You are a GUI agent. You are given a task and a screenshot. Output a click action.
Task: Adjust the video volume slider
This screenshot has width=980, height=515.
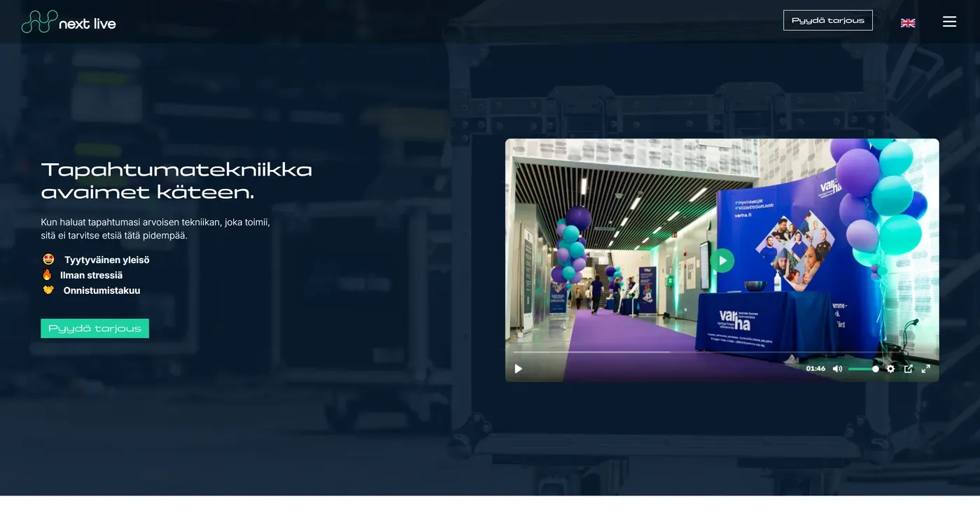click(x=864, y=369)
